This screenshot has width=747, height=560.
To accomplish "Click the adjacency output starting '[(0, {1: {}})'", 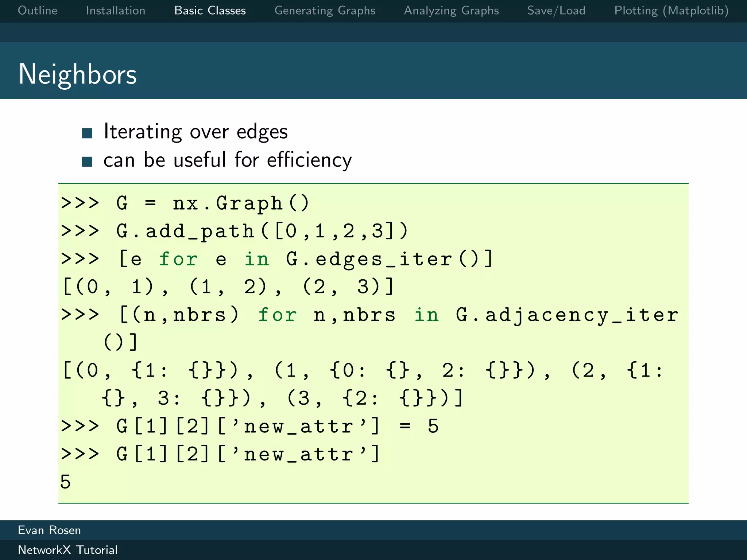I will click(363, 384).
